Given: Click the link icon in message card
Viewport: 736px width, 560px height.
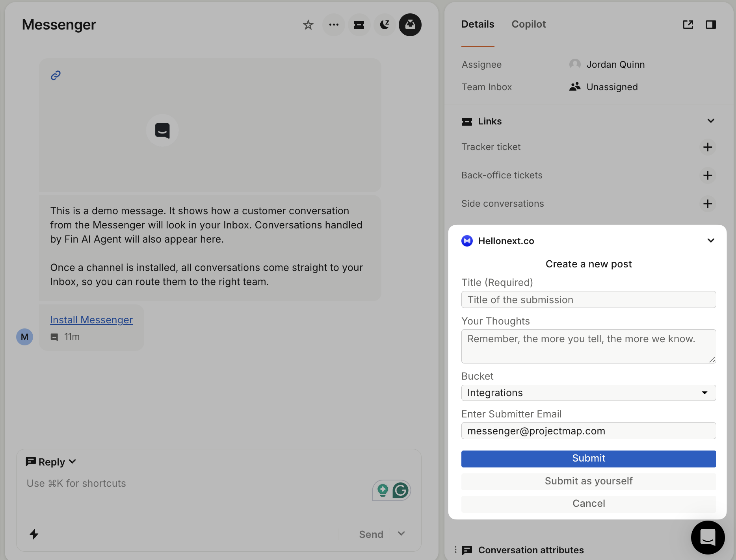Looking at the screenshot, I should click(x=56, y=75).
